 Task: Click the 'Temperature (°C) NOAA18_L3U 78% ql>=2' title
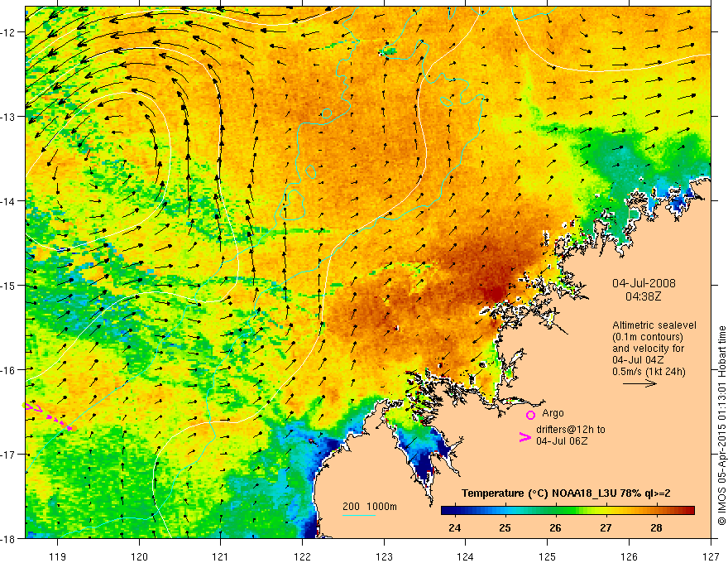pos(566,493)
